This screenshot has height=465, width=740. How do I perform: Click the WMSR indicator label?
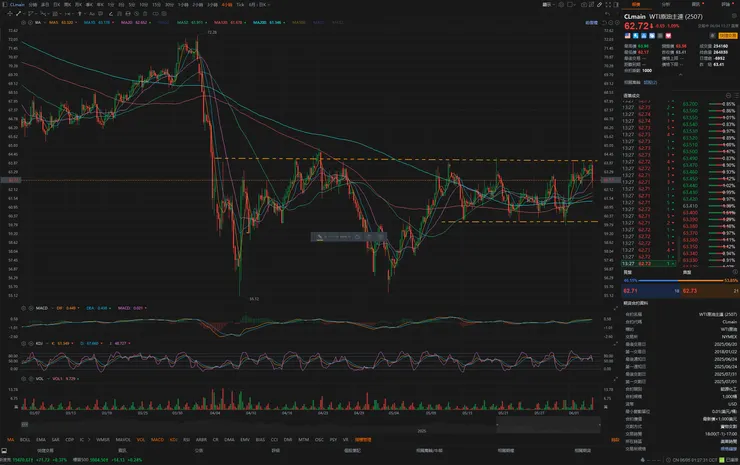pos(103,440)
